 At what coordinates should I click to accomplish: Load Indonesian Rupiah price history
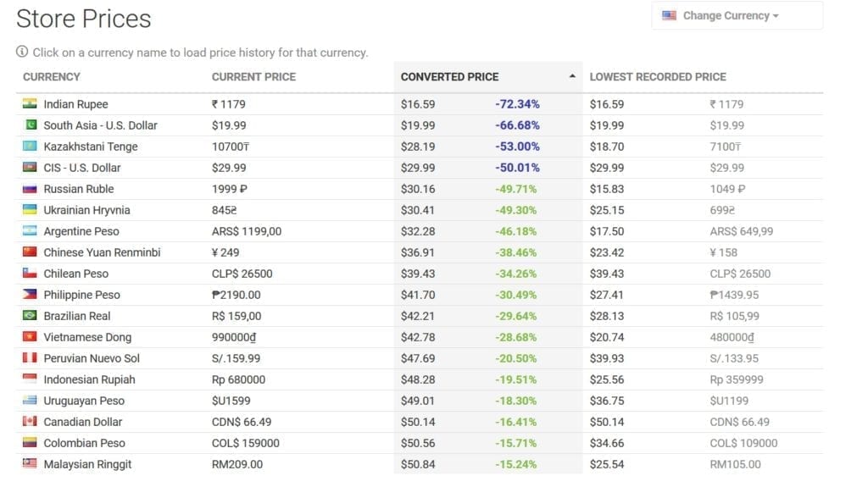pyautogui.click(x=89, y=379)
